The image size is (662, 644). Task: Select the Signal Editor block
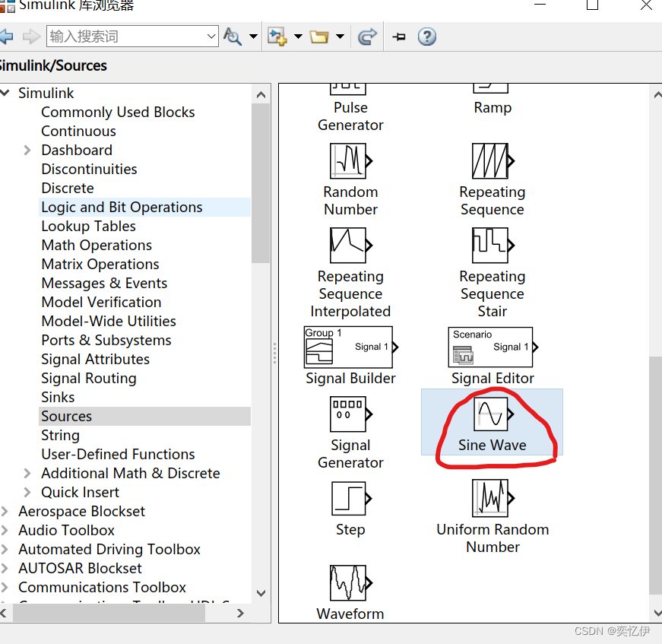point(493,356)
